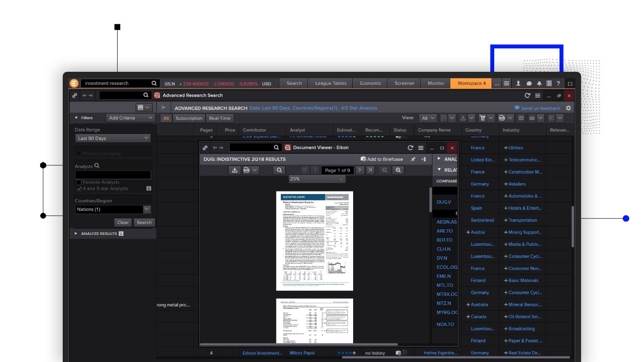Open the Document Viewer hamburger menu
644x362 pixels.
(x=421, y=147)
